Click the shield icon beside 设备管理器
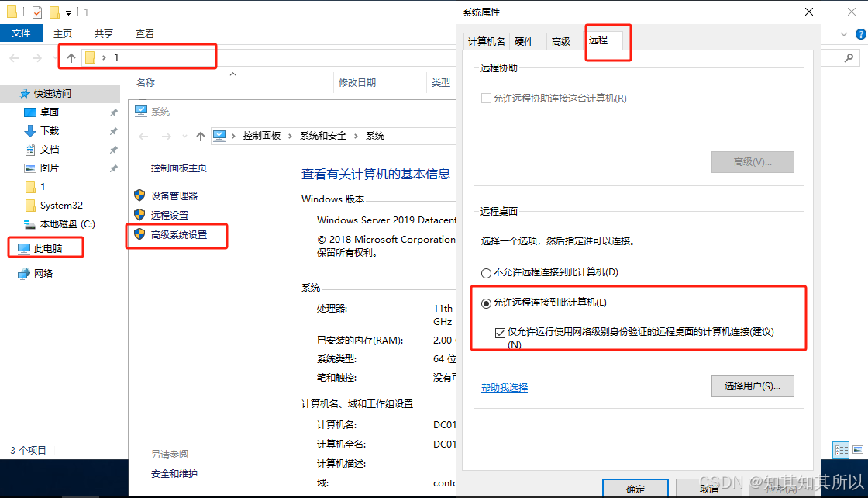This screenshot has height=498, width=868. tap(139, 195)
